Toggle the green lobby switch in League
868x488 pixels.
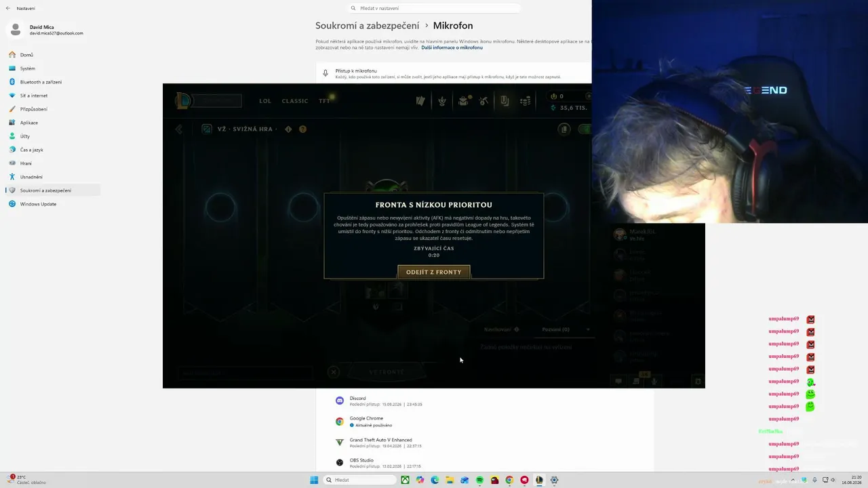click(585, 129)
